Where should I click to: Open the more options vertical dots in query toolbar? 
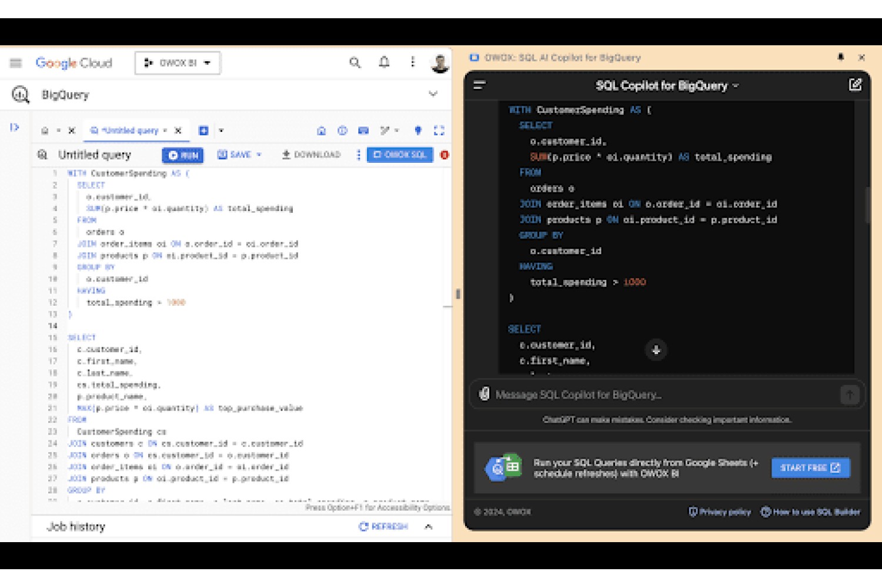pyautogui.click(x=359, y=155)
